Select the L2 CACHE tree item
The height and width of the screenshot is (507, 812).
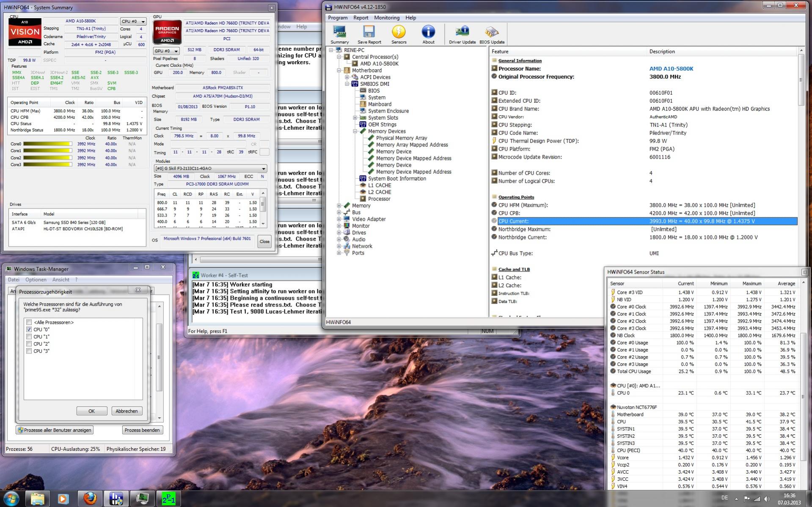[x=379, y=192]
